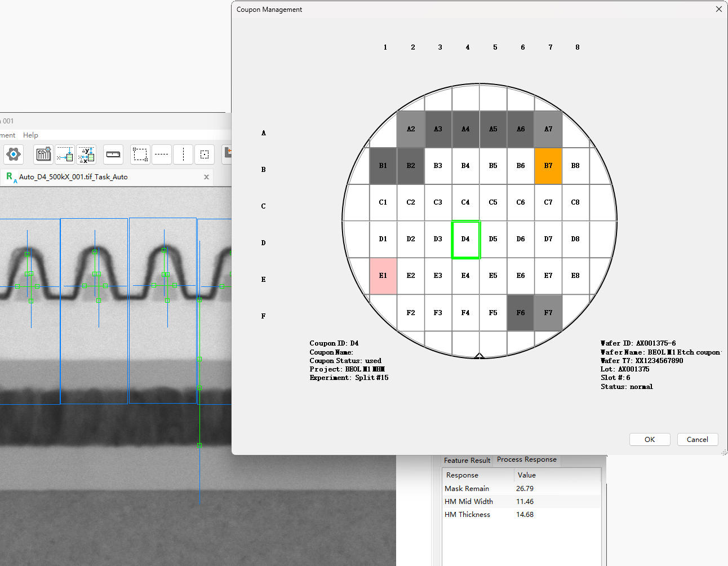Cancel the Coupon Management dialog

click(697, 440)
